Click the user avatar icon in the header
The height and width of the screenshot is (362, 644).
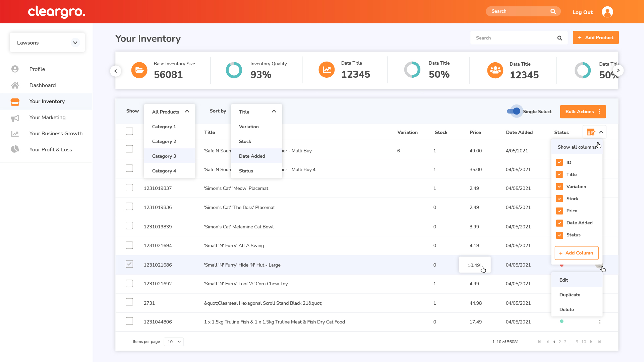point(607,12)
